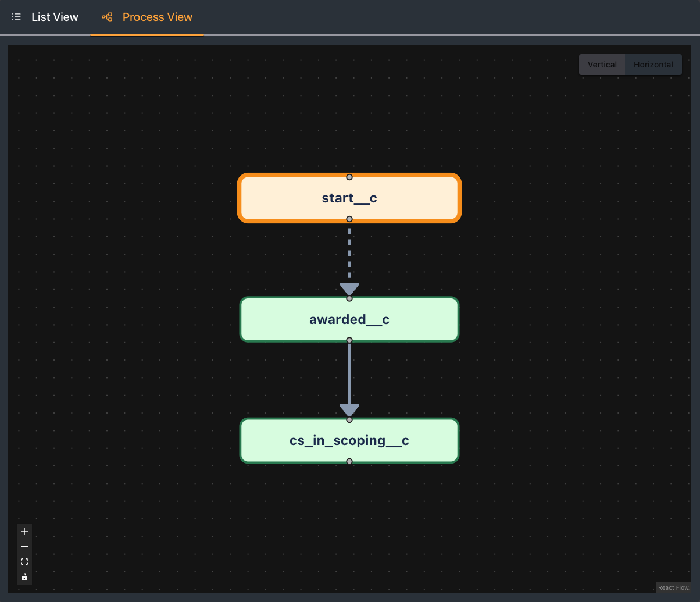Select the Horizontal layout option
The height and width of the screenshot is (602, 700).
(653, 65)
